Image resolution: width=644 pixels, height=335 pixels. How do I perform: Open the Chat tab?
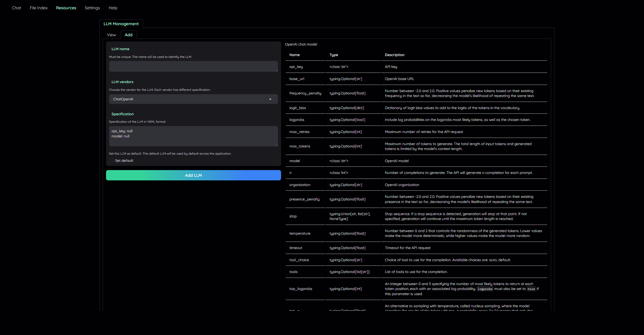[16, 8]
